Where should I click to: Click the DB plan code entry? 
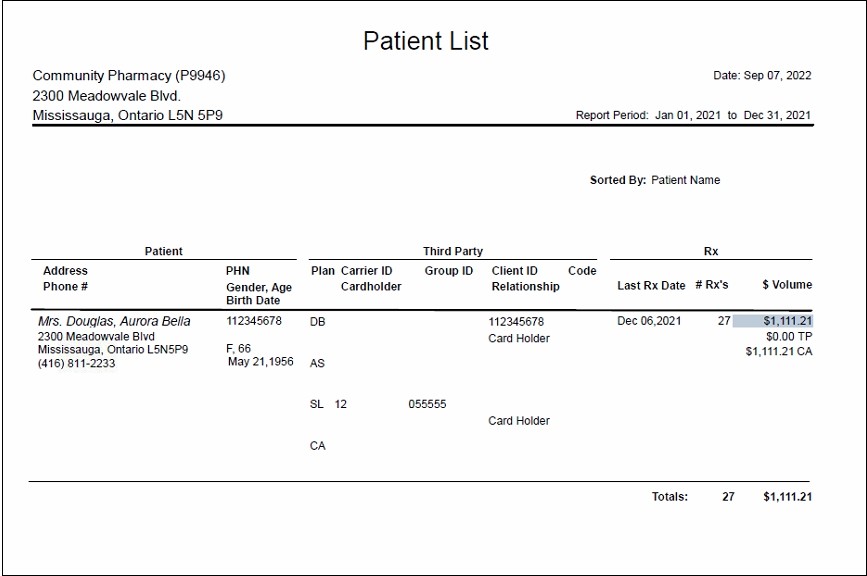(x=317, y=323)
